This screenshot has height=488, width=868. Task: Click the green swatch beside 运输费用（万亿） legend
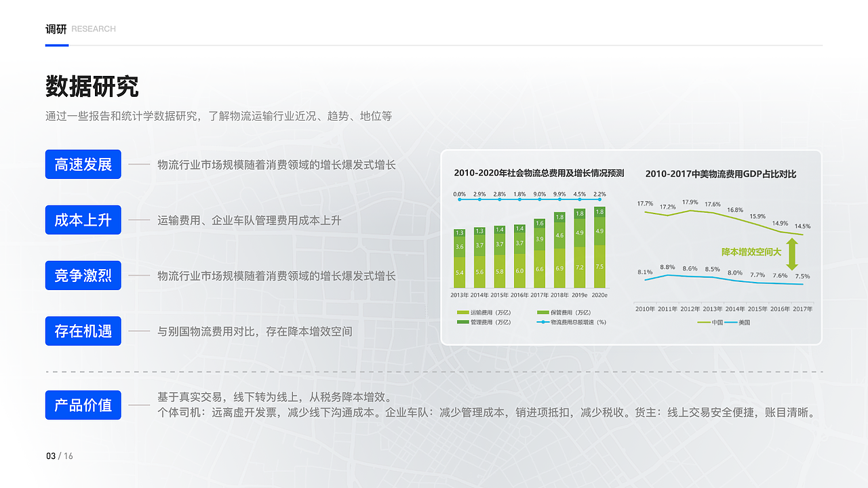(462, 312)
